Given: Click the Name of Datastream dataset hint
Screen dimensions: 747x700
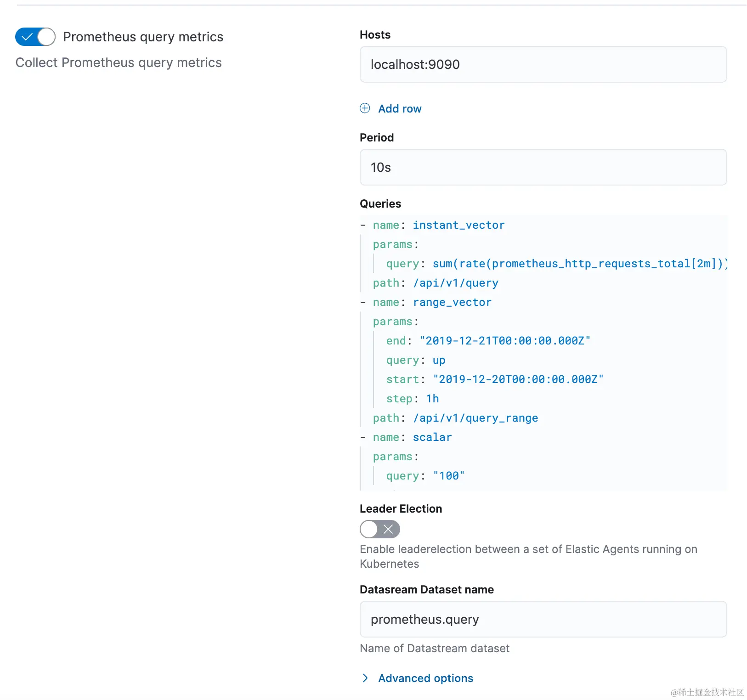Looking at the screenshot, I should [x=435, y=649].
